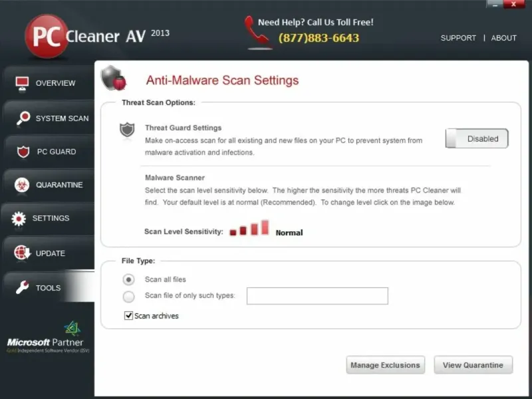Click the shield-and-bug Anti-Malware header icon
The width and height of the screenshot is (532, 399).
(114, 78)
